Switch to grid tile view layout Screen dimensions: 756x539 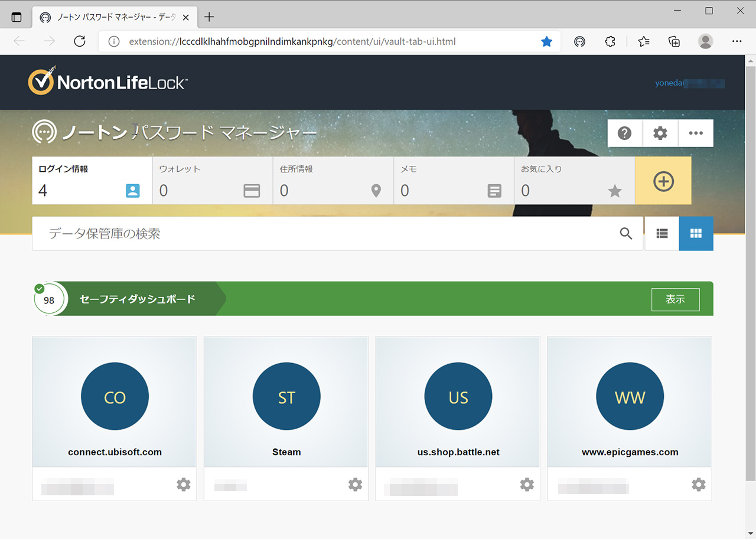tap(696, 234)
